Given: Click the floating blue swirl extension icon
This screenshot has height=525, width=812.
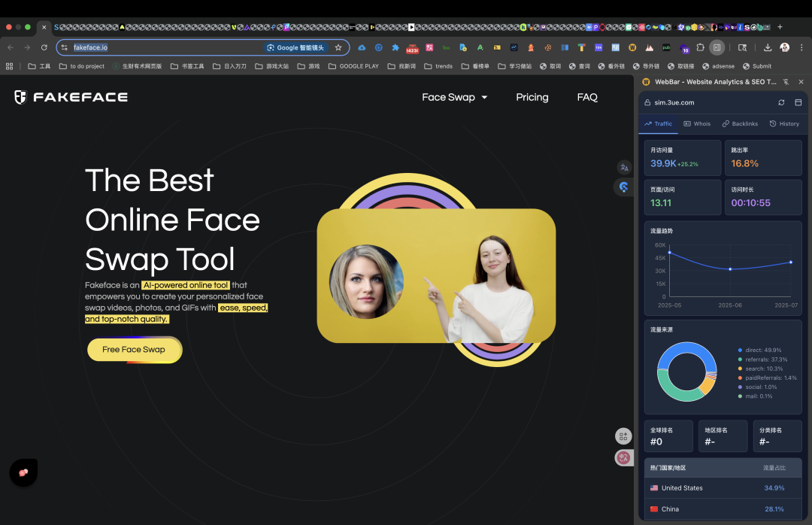Looking at the screenshot, I should (x=623, y=187).
